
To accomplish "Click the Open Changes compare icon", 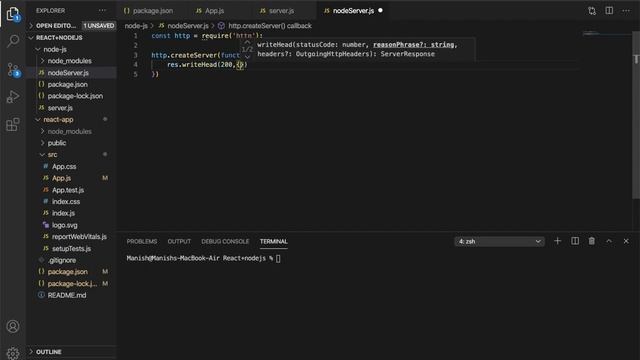I will [x=592, y=11].
